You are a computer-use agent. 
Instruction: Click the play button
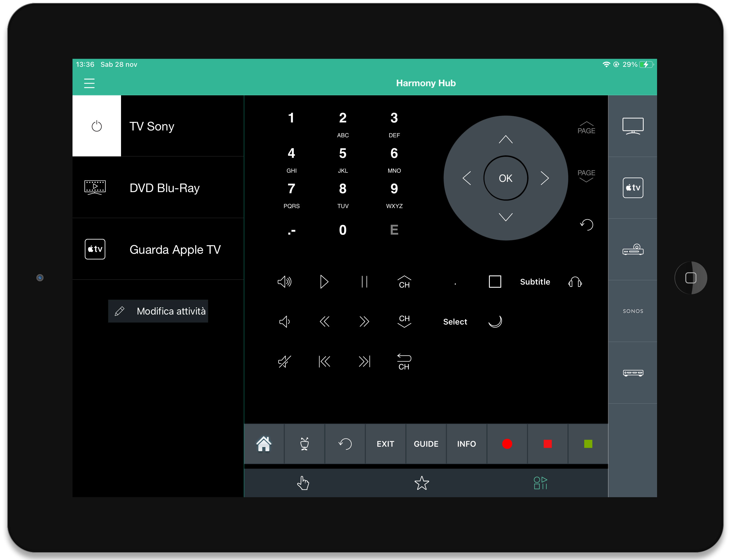coord(324,282)
